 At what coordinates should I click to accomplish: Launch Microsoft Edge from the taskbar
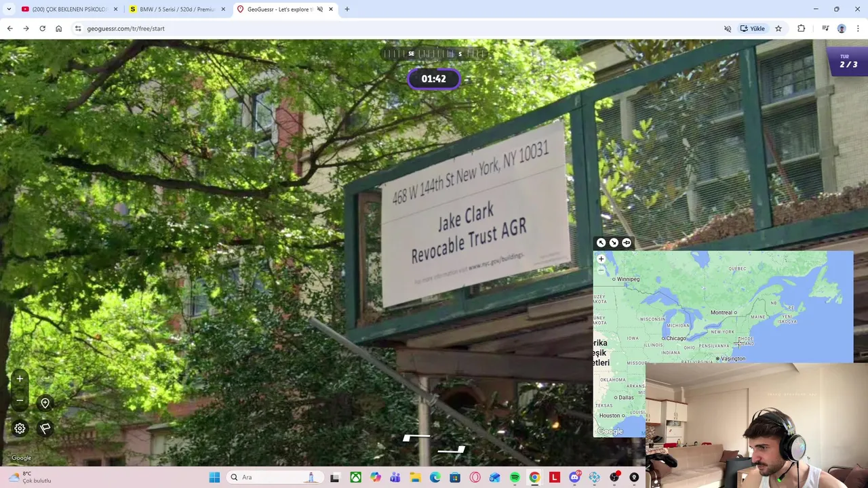435,477
